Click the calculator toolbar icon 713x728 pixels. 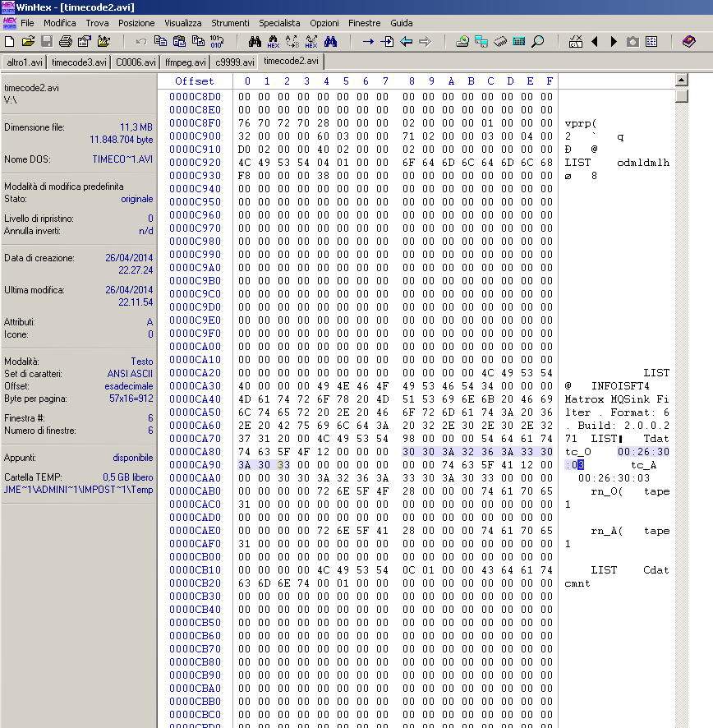pos(519,41)
